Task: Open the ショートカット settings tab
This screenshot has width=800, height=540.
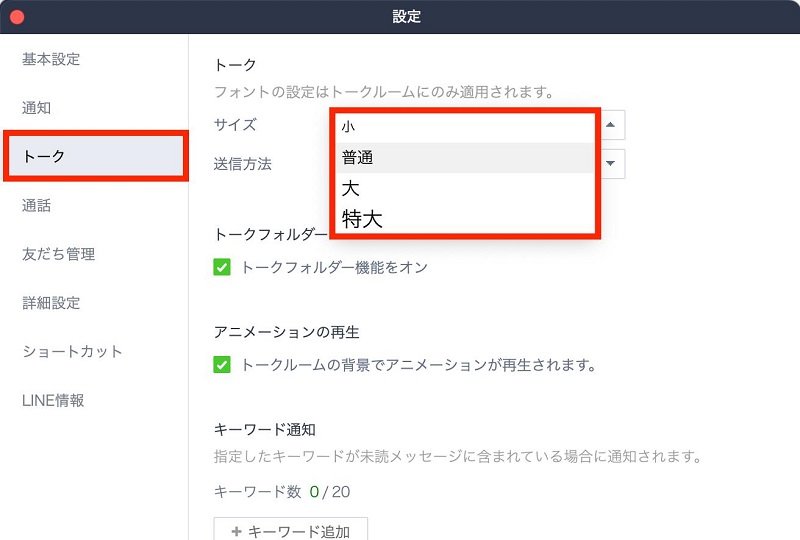Action: coord(72,351)
